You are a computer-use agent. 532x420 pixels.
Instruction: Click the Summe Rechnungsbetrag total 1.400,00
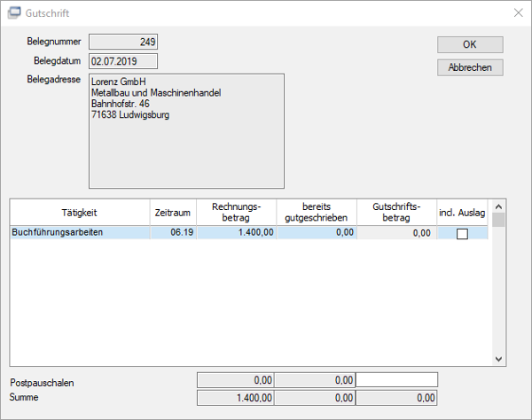pos(236,398)
